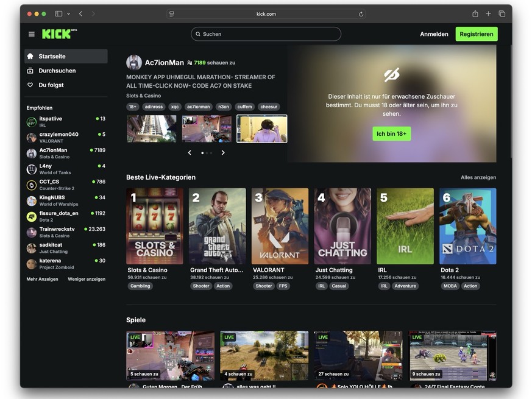Open the Slots & Casino category card
532x399 pixels.
pyautogui.click(x=155, y=227)
